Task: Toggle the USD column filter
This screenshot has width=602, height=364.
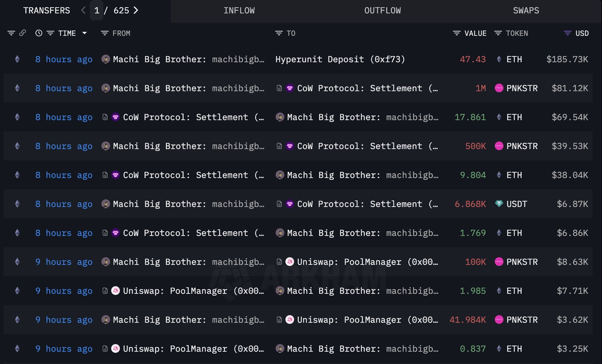Action: (567, 33)
